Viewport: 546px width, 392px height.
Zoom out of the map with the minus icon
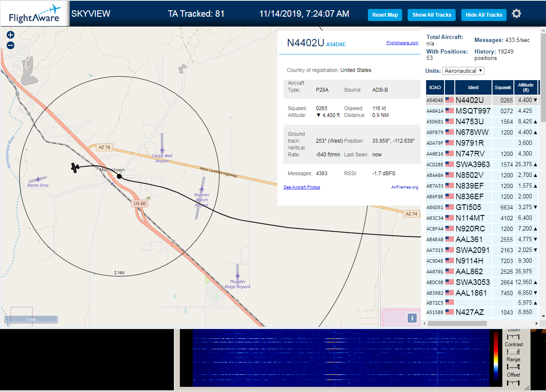[x=11, y=45]
